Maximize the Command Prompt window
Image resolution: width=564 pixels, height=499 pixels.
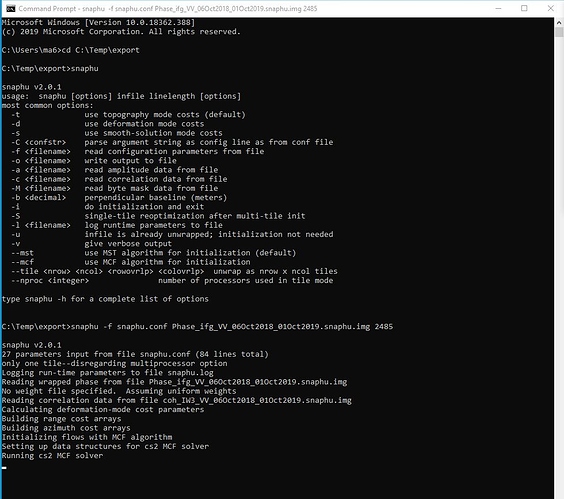tap(524, 8)
